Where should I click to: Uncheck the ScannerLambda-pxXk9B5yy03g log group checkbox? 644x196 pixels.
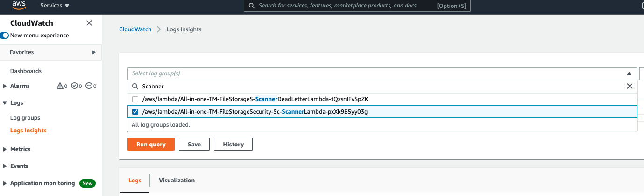click(135, 112)
